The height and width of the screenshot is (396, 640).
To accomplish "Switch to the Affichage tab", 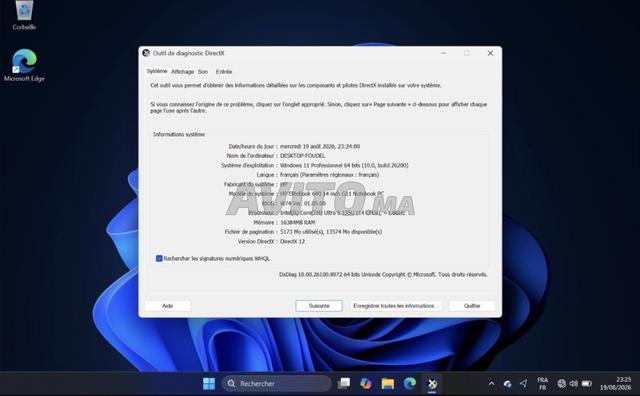I will pyautogui.click(x=182, y=72).
